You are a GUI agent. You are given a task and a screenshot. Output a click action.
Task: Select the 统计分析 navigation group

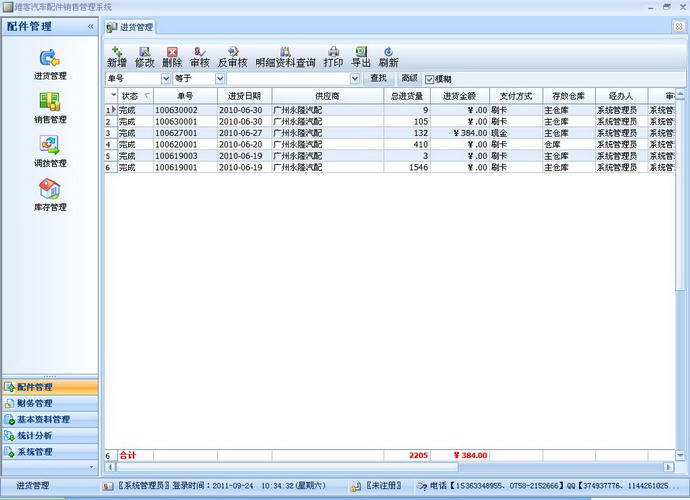tap(50, 436)
